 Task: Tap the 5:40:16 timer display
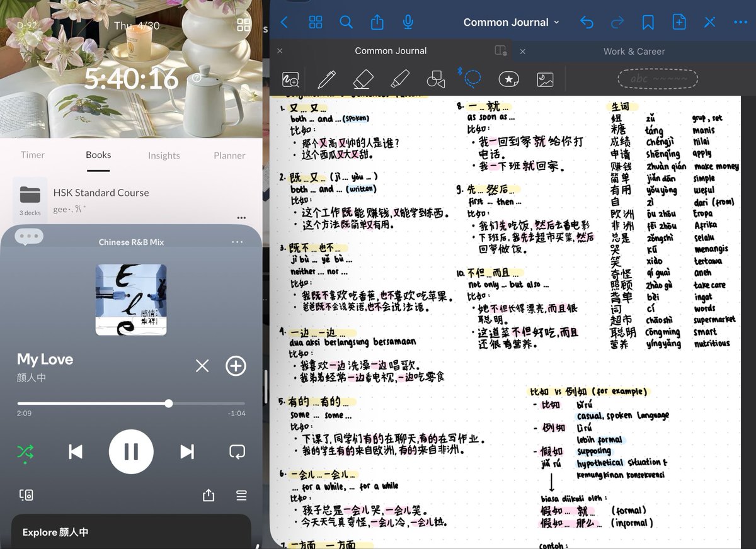(x=132, y=79)
